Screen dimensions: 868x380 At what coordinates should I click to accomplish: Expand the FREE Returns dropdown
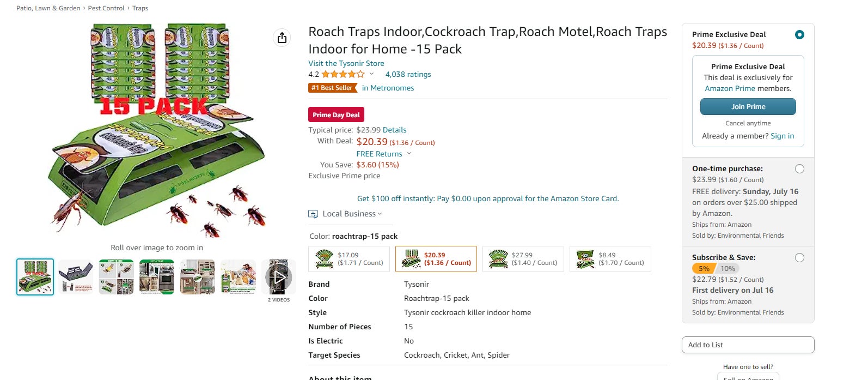click(x=408, y=154)
